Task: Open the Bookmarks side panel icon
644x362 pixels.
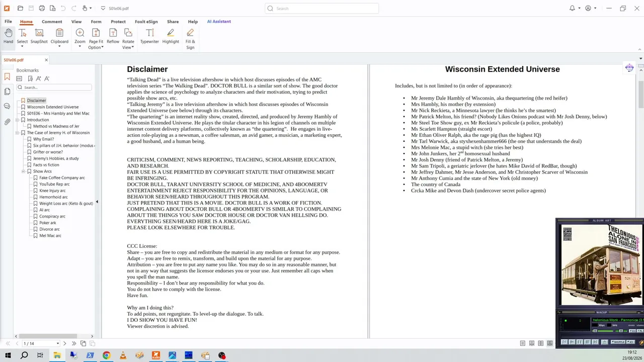Action: [x=7, y=77]
